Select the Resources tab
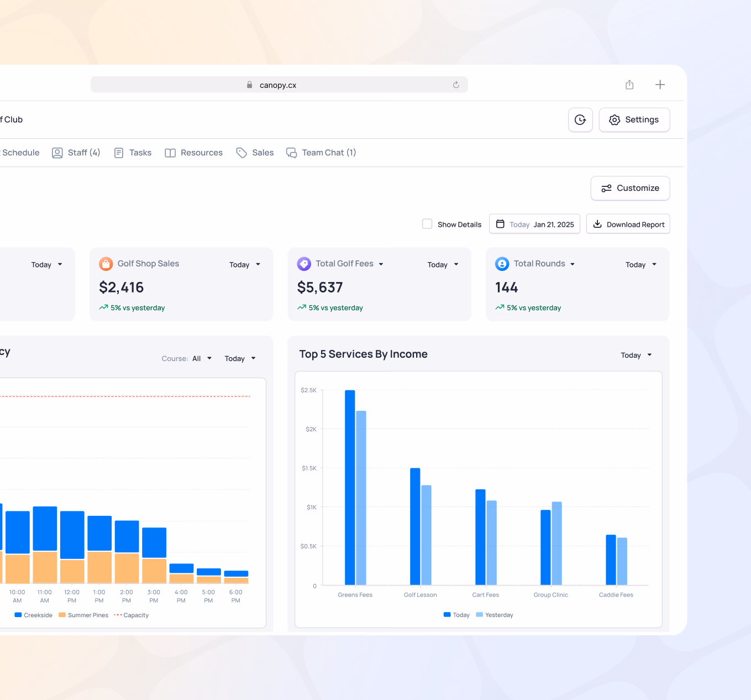 click(x=194, y=153)
